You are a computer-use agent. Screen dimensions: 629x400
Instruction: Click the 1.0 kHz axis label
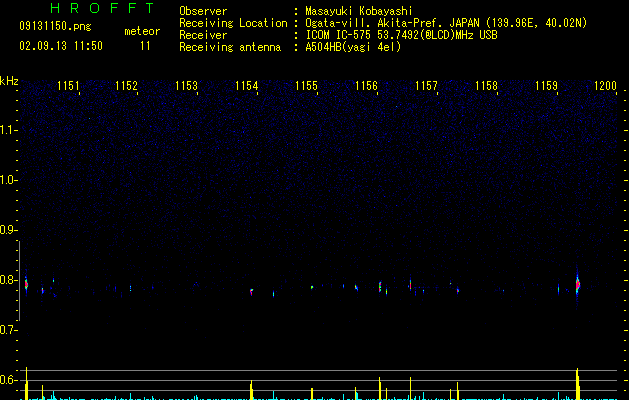tap(9, 180)
